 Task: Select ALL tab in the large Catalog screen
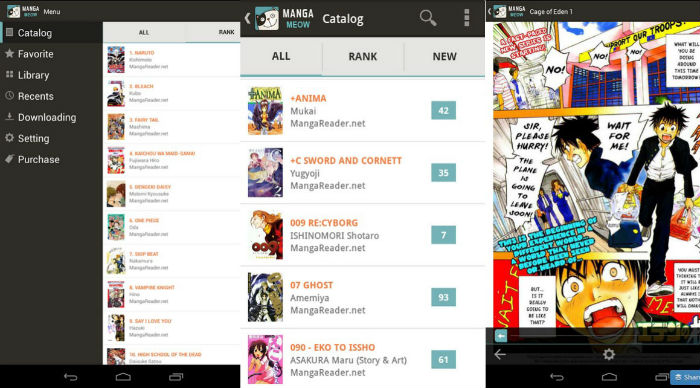[281, 56]
